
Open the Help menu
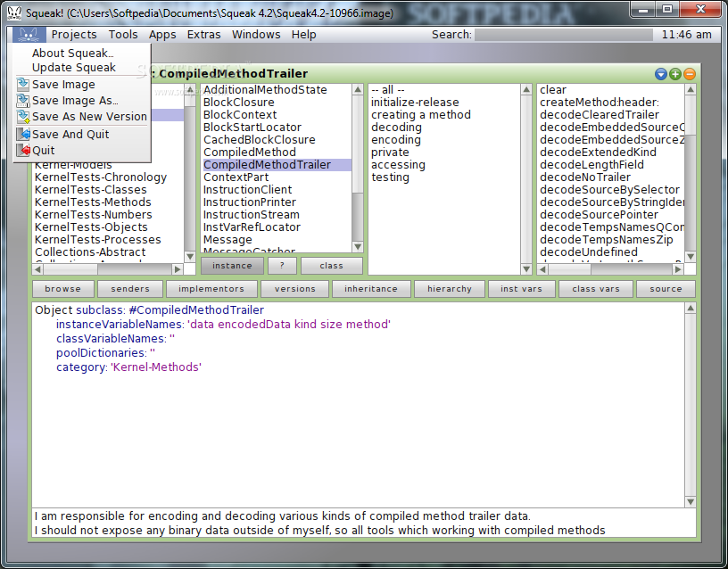coord(303,35)
